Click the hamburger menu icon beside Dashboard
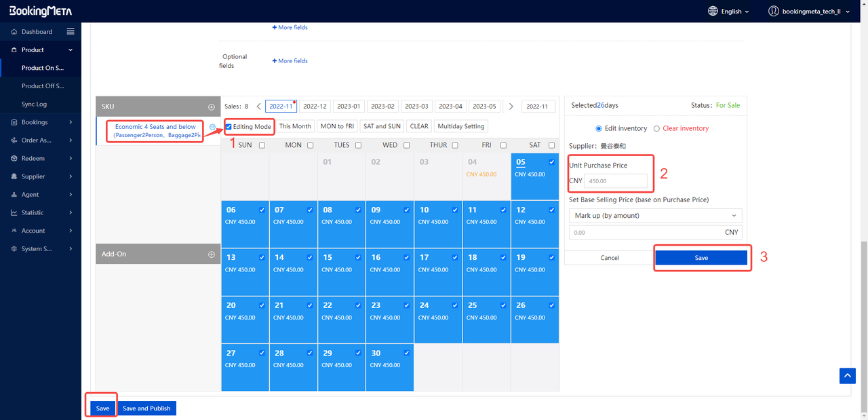868x420 pixels. click(71, 32)
